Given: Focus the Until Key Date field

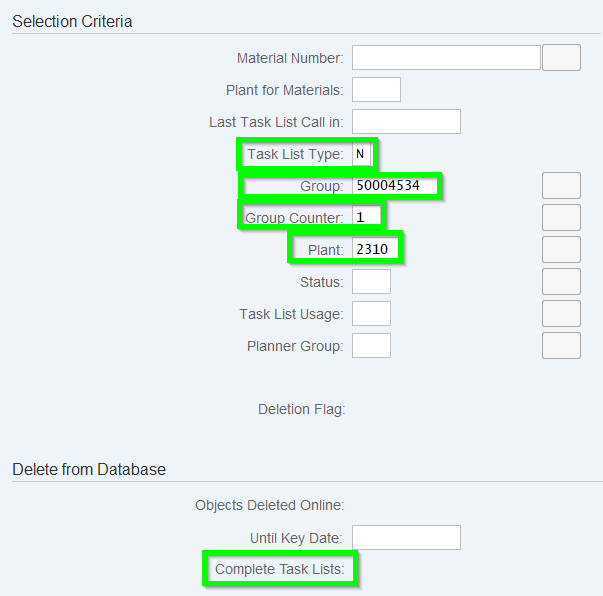Looking at the screenshot, I should 406,538.
